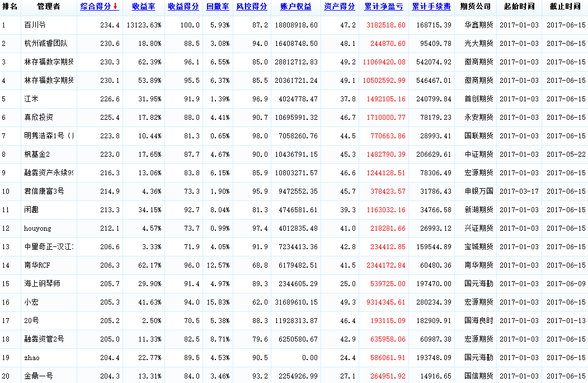The image size is (588, 383).
Task: Click start date 2017-03-17
Action: (519, 191)
